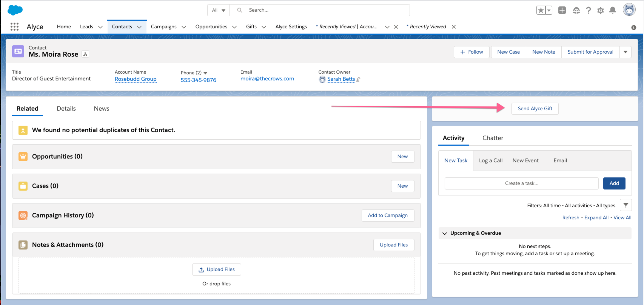Image resolution: width=644 pixels, height=305 pixels.
Task: Create a new Case with New button
Action: click(402, 186)
